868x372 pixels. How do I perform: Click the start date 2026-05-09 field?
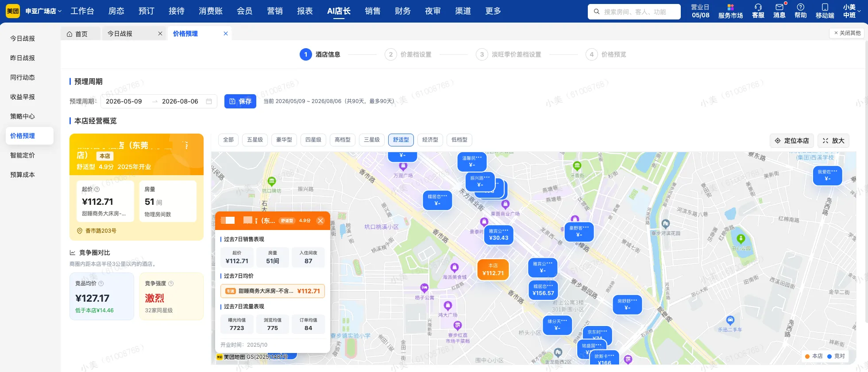tap(124, 101)
